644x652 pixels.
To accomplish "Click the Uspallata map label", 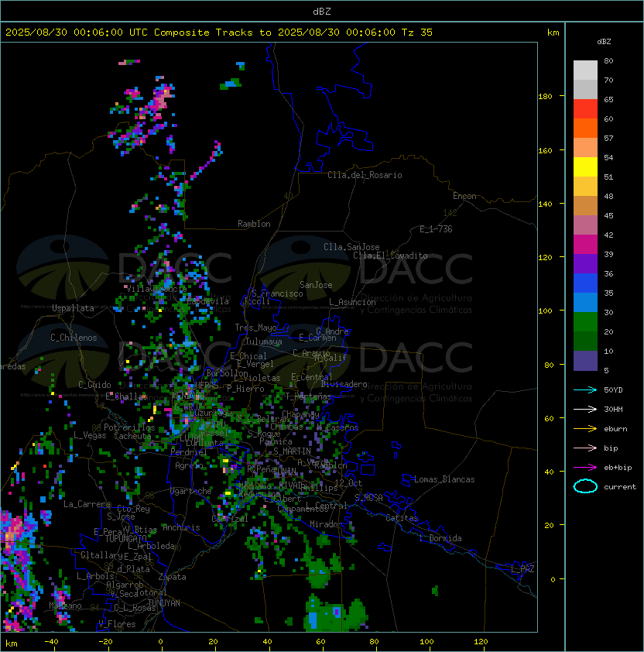I will point(73,308).
